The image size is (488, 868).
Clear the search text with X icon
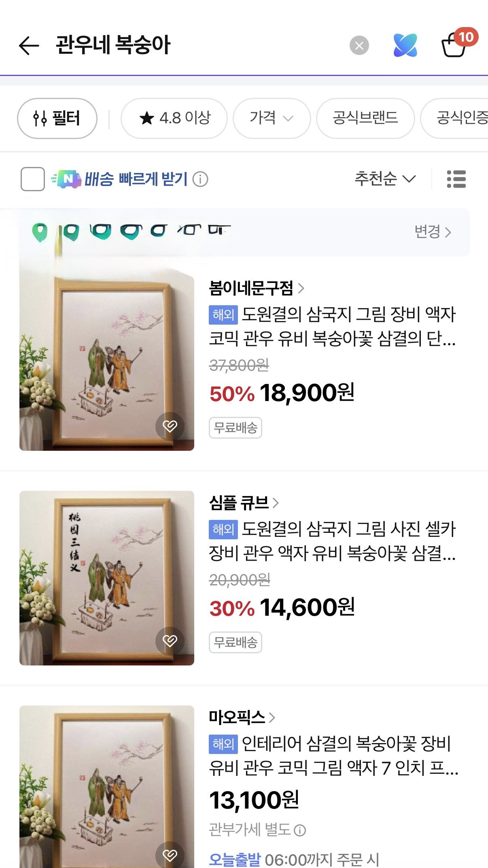[x=359, y=45]
